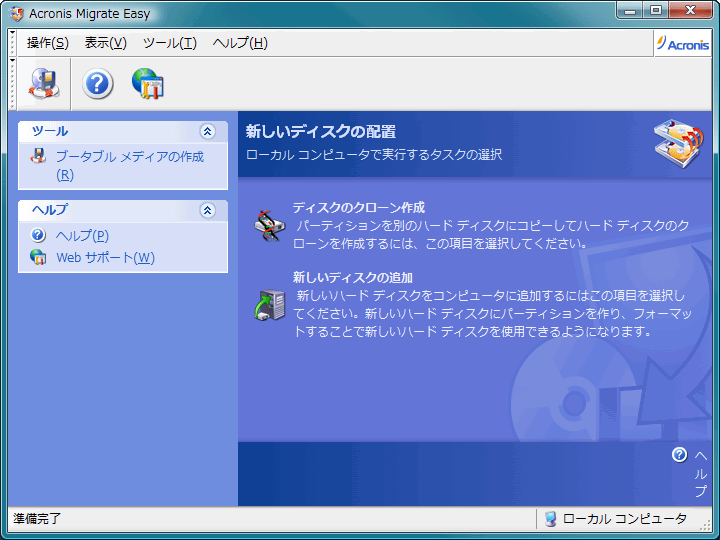Select ディスクのクローン作成 task title
The height and width of the screenshot is (540, 720).
(359, 208)
